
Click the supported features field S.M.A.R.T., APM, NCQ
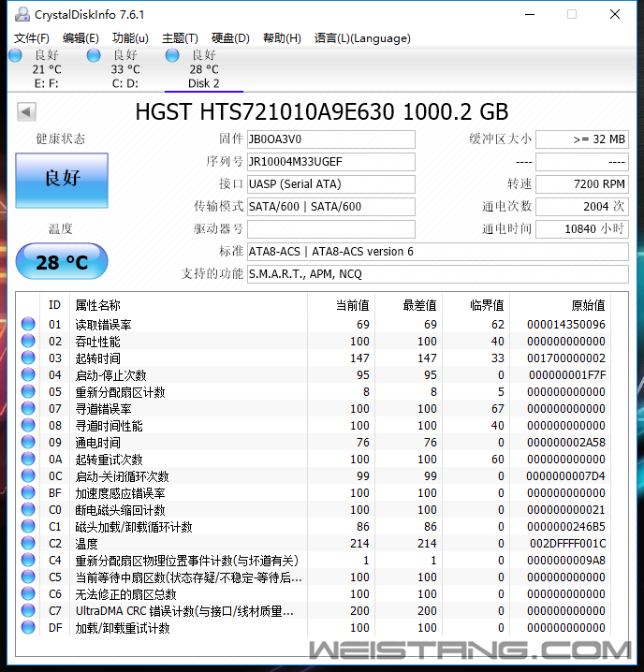pyautogui.click(x=438, y=274)
